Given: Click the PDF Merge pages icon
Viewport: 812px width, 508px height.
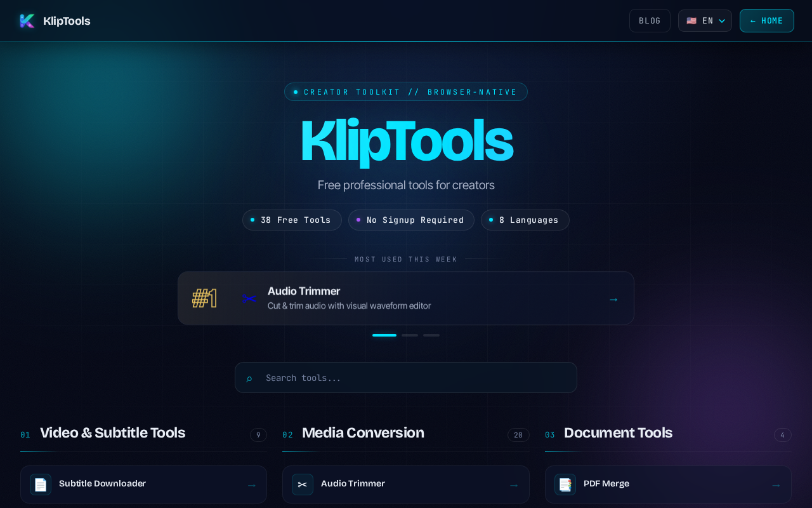Looking at the screenshot, I should coord(565,485).
